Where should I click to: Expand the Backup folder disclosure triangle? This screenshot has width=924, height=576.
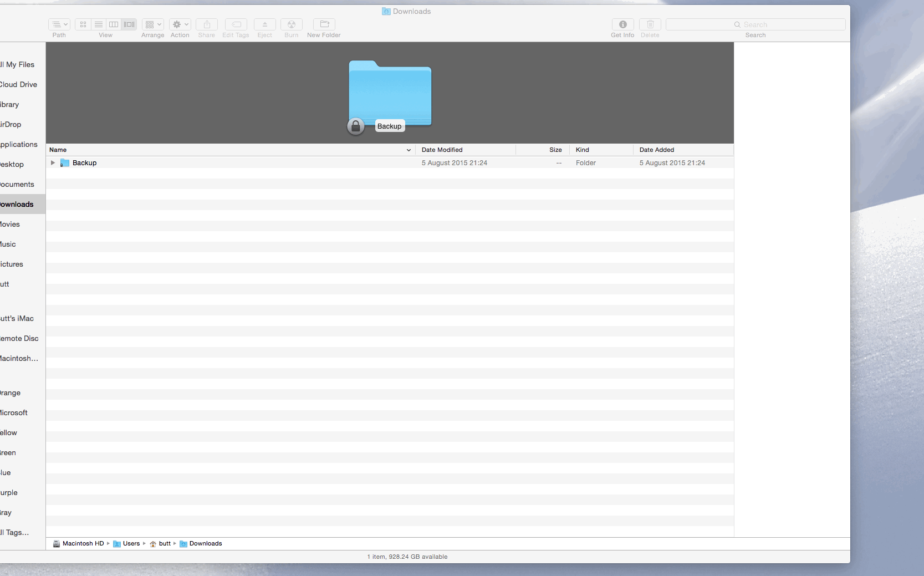pyautogui.click(x=53, y=163)
